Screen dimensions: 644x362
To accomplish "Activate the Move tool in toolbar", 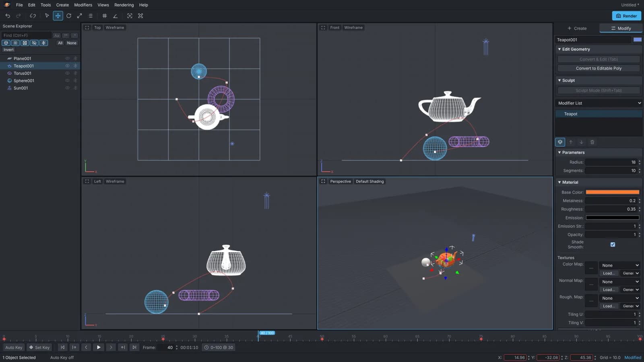I will coord(58,16).
